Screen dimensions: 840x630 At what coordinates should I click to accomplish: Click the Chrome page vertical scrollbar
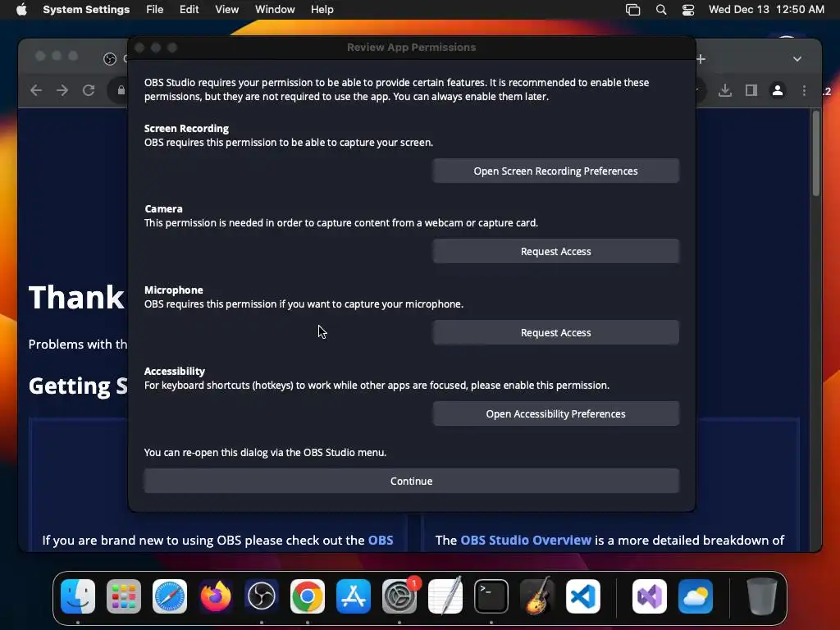point(816,153)
